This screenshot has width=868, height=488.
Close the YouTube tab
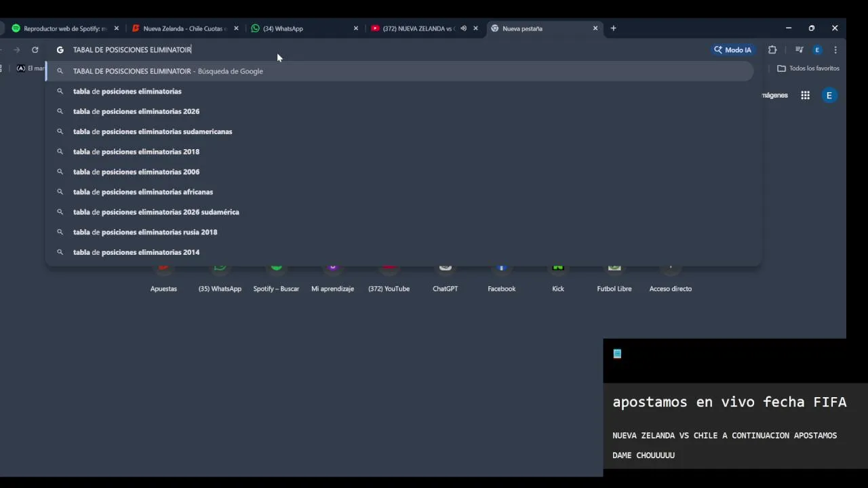coord(475,28)
